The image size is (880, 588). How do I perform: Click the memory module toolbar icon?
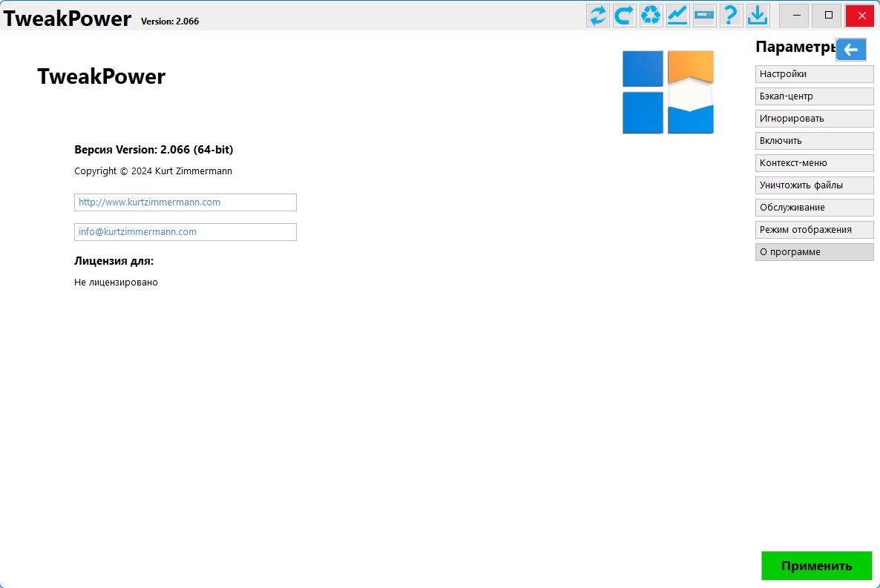[x=704, y=15]
